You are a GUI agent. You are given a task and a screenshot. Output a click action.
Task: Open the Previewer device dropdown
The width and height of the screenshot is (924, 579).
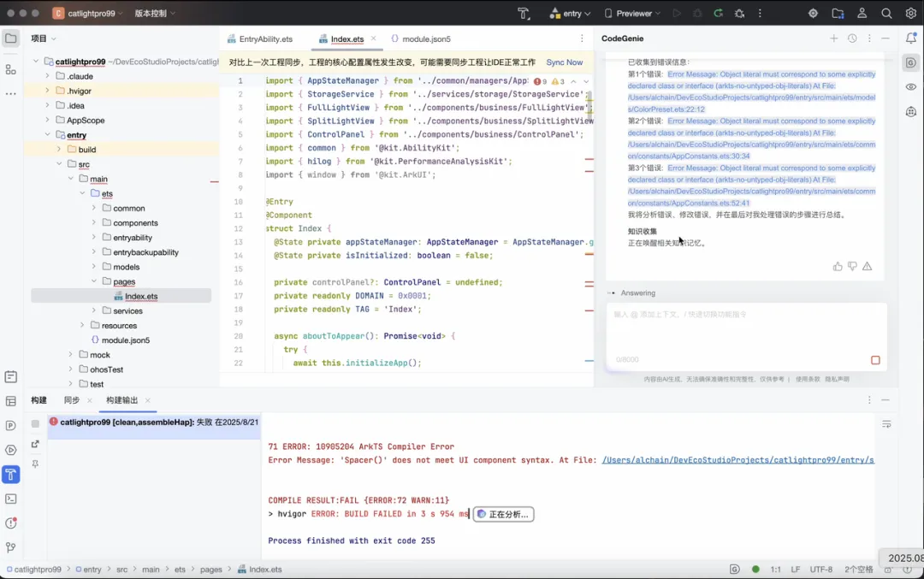[632, 14]
